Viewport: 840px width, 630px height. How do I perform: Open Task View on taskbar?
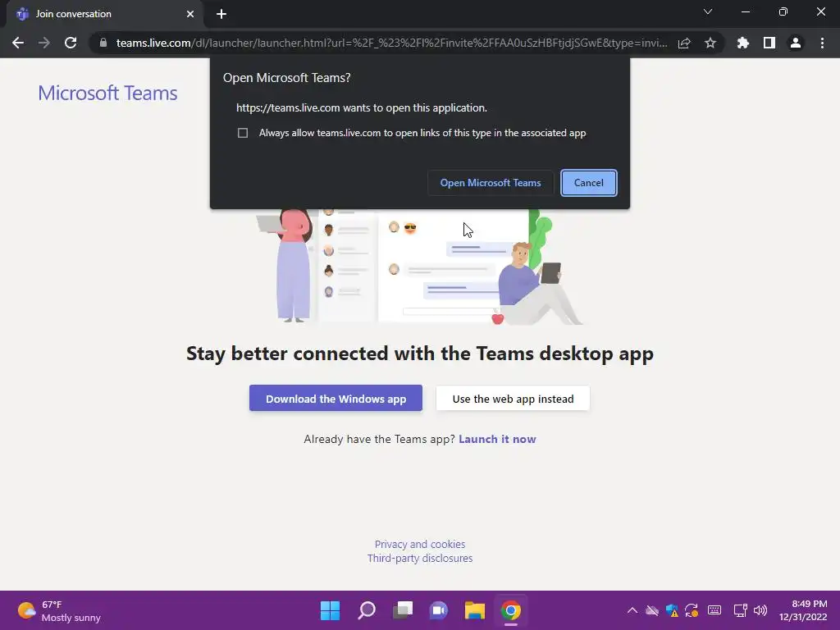[403, 610]
